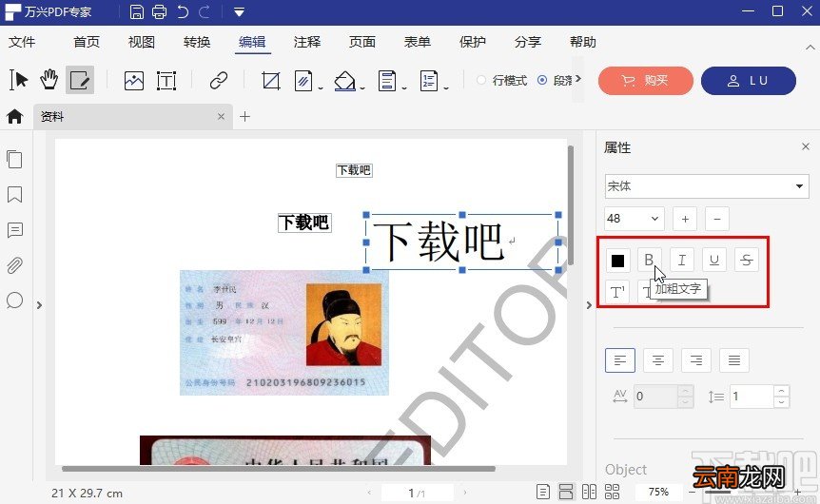Increase line spacing with up stepper
The width and height of the screenshot is (820, 504).
click(x=781, y=391)
